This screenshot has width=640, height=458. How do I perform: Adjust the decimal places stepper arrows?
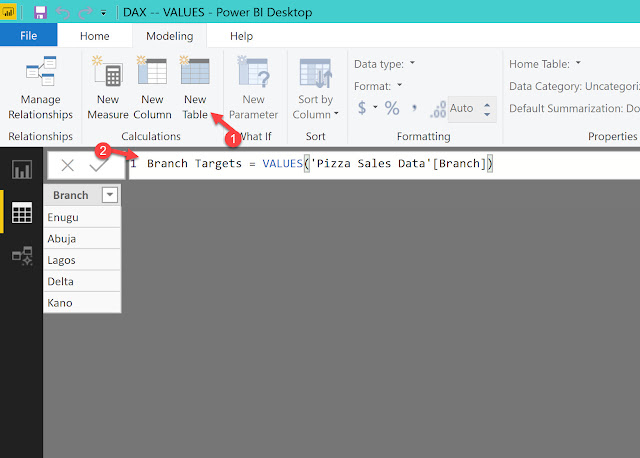(x=487, y=109)
